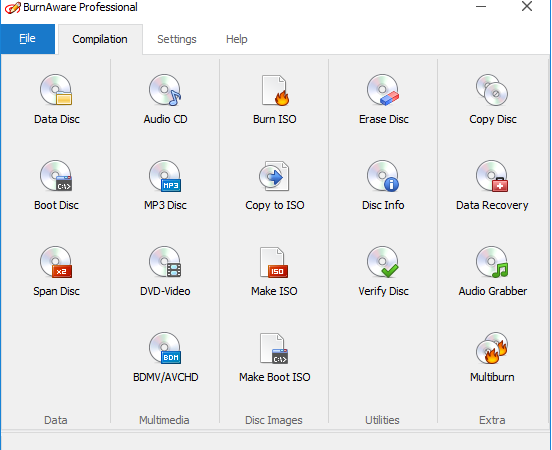The height and width of the screenshot is (450, 552).
Task: View Disc Info utility
Action: 383,186
